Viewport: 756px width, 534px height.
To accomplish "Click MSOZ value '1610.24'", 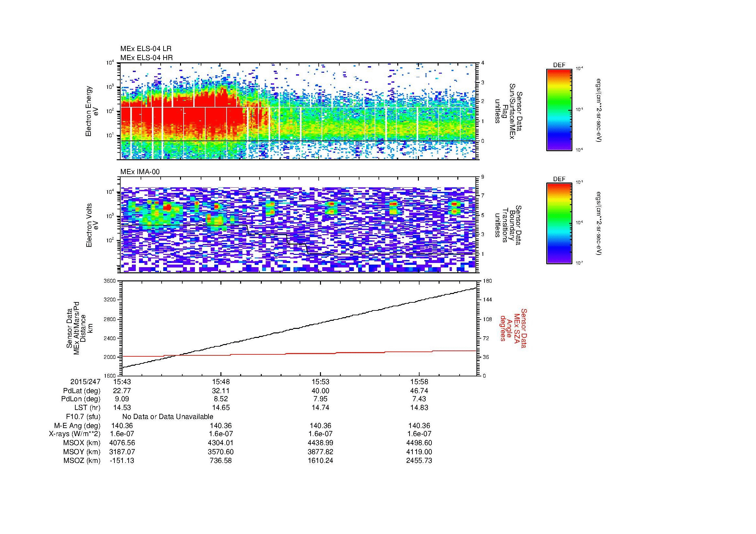I will pyautogui.click(x=320, y=461).
